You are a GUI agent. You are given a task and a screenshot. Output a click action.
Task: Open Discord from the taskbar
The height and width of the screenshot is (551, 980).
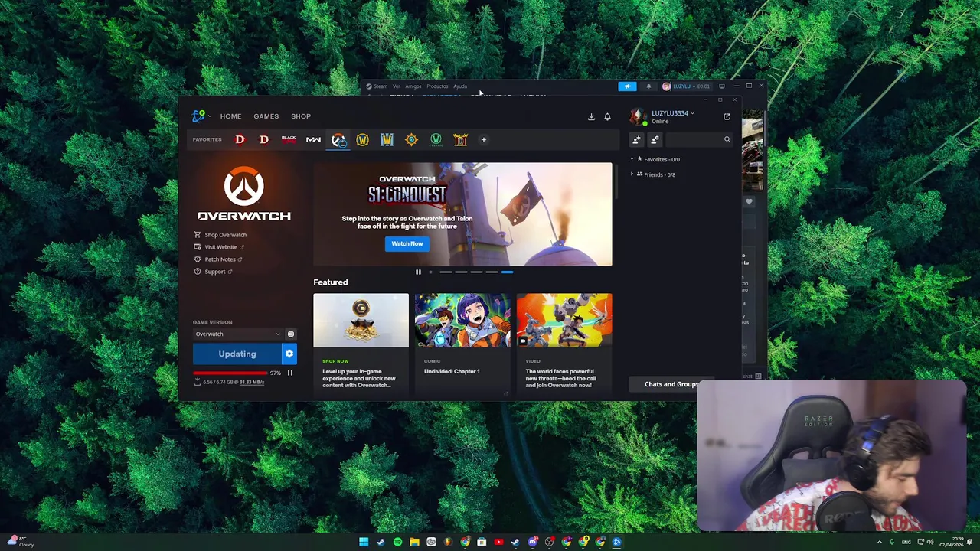[x=532, y=542]
